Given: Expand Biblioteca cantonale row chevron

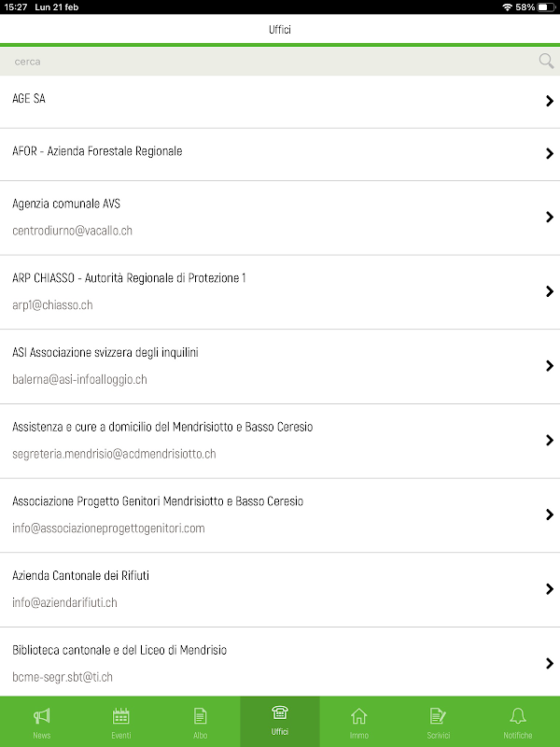Looking at the screenshot, I should point(550,663).
